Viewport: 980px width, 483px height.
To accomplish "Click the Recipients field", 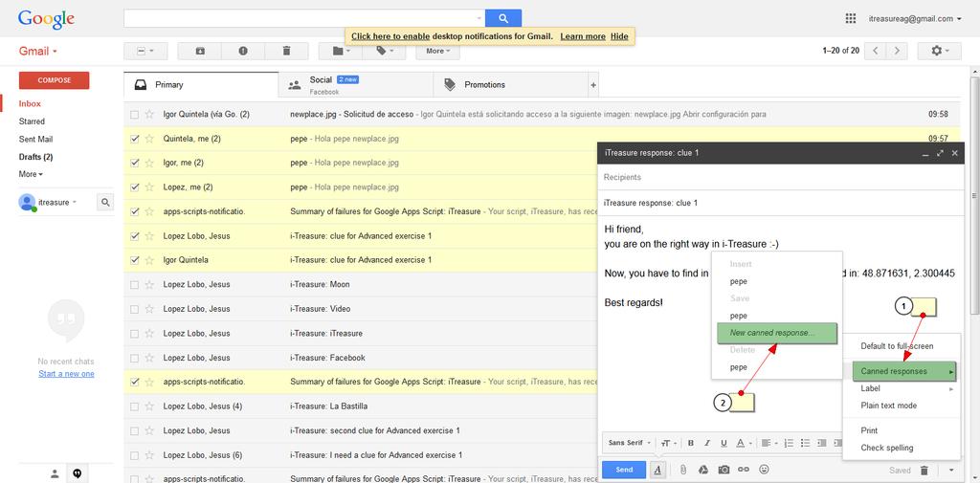I will click(779, 178).
